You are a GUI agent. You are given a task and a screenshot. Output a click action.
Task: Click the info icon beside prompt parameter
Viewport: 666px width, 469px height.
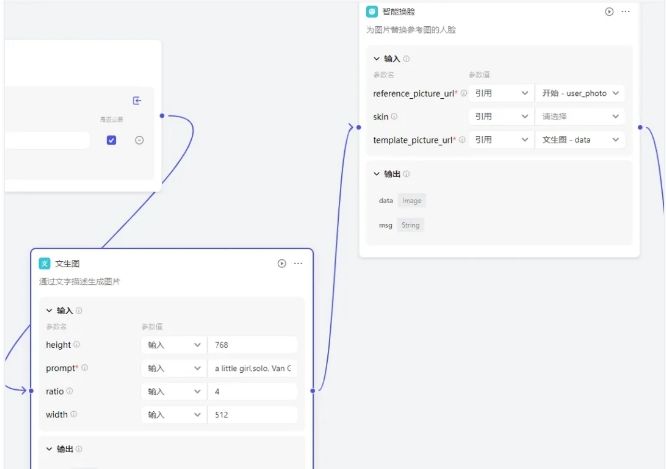click(84, 368)
